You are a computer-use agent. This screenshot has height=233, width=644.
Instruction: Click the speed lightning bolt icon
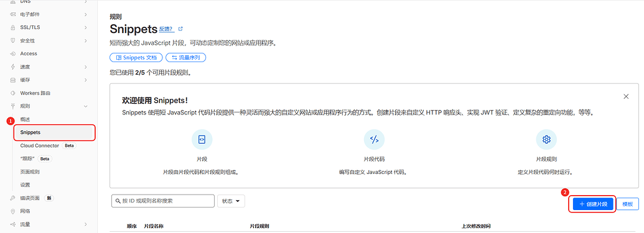click(x=12, y=67)
